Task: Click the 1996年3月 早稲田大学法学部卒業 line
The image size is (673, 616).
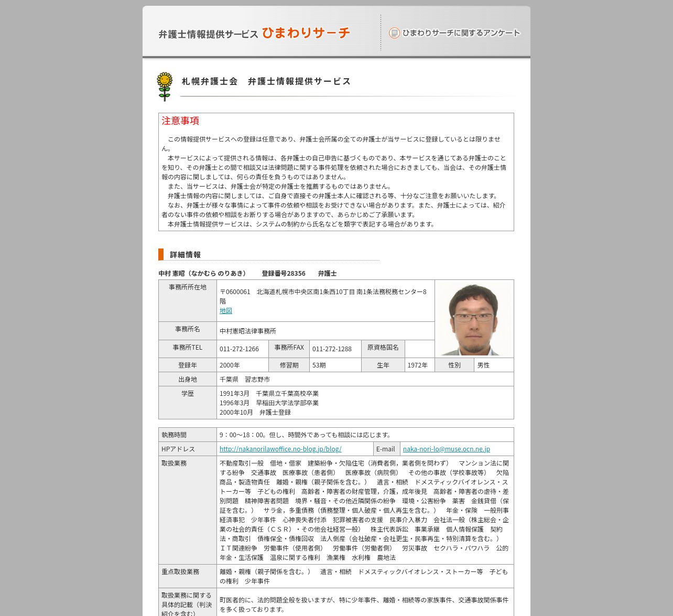Action: [x=269, y=403]
